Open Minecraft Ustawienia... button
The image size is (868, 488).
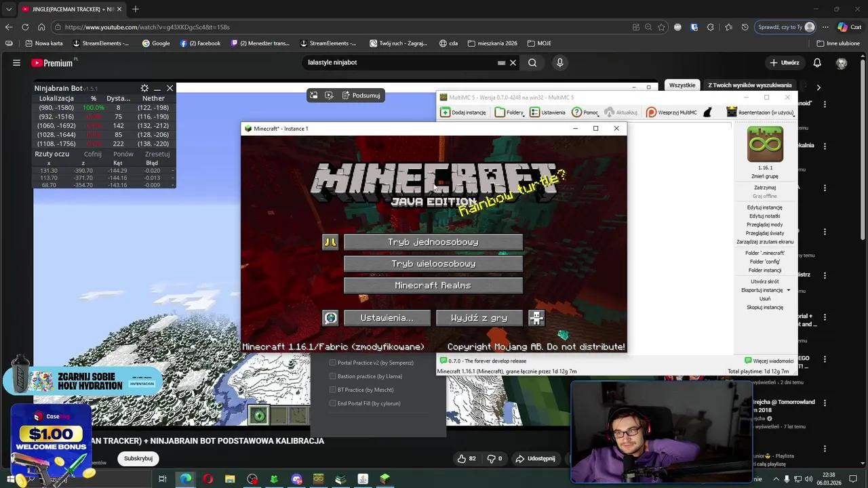(387, 318)
